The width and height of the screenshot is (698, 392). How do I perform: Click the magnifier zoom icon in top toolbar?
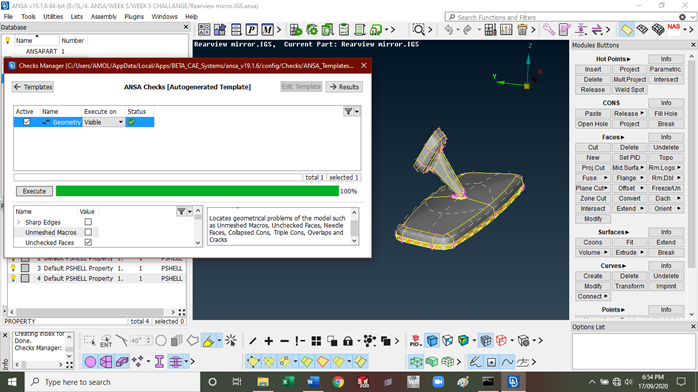click(x=418, y=30)
